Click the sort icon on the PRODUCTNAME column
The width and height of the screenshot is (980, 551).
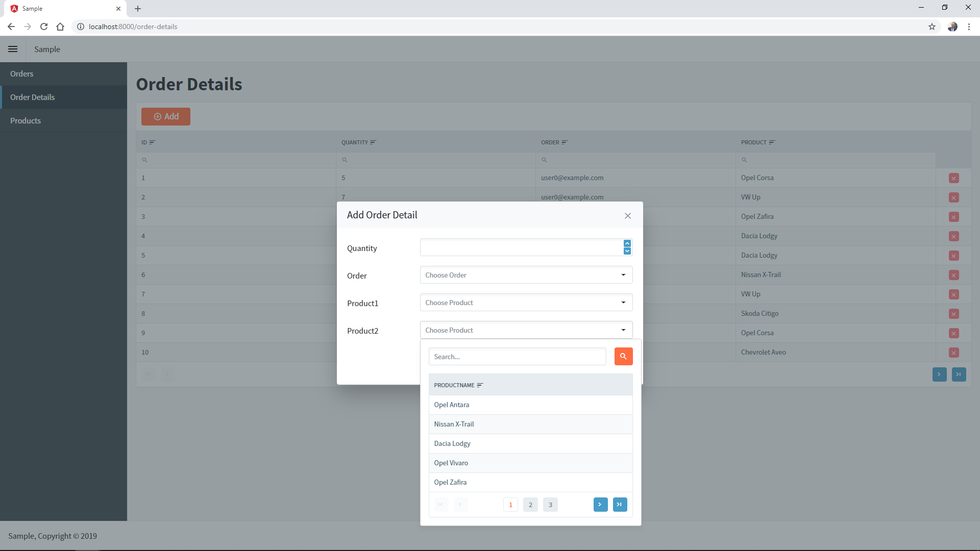coord(480,385)
